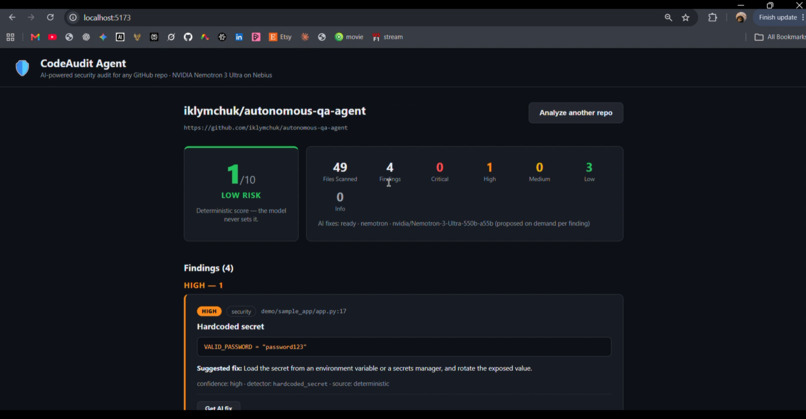Click the LOW RISK label
The width and height of the screenshot is (806, 419).
click(x=241, y=195)
